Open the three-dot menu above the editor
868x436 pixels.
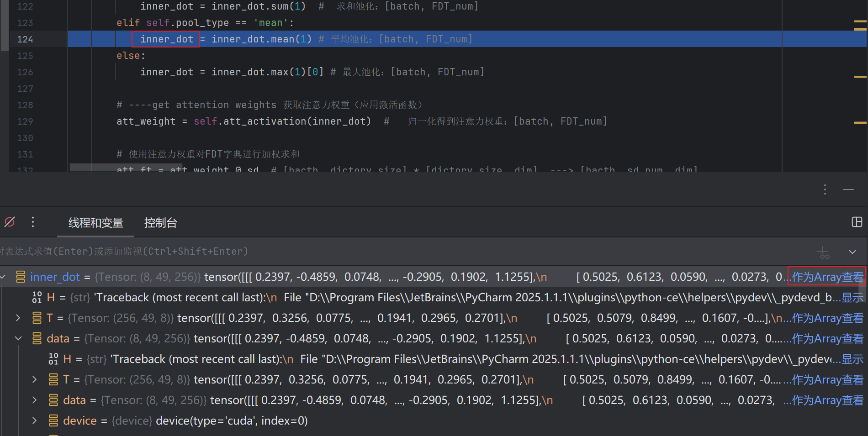pyautogui.click(x=825, y=189)
